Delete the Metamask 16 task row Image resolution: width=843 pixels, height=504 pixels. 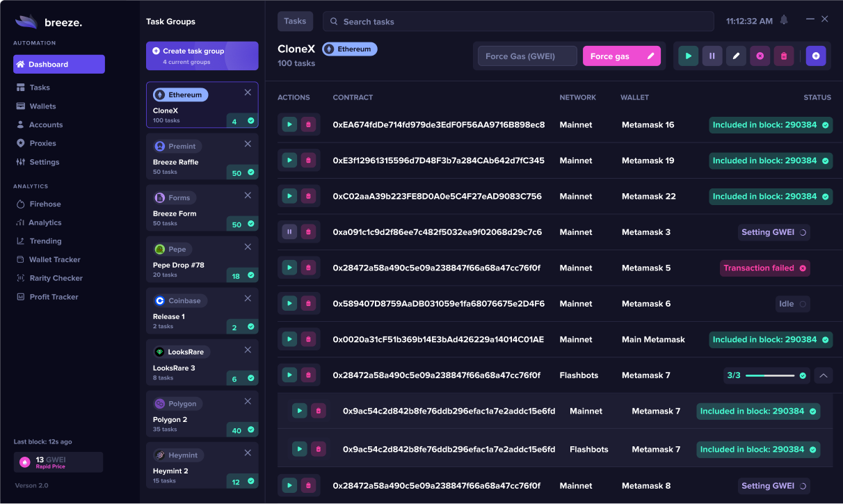(x=309, y=125)
